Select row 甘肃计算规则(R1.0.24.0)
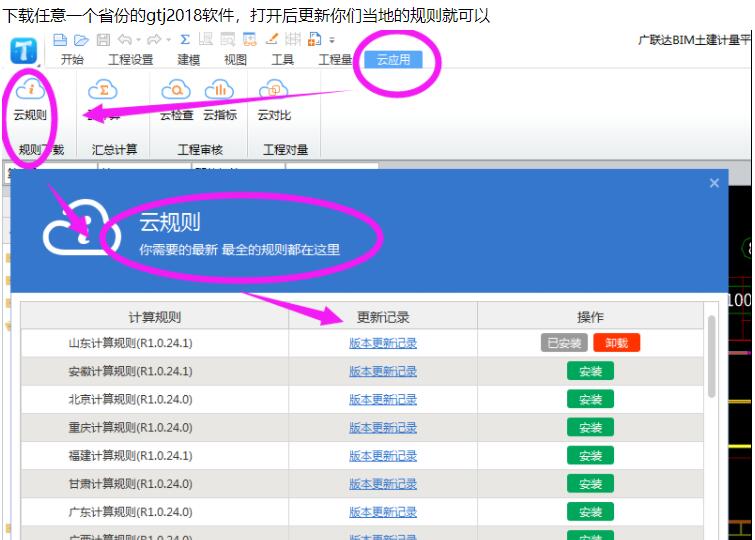The height and width of the screenshot is (540, 755). tap(362, 484)
